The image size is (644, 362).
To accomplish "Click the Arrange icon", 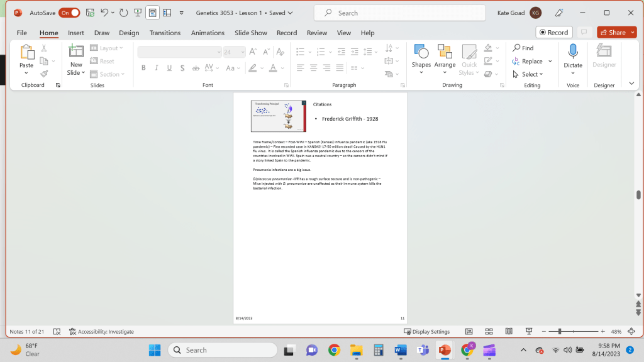I will [445, 57].
